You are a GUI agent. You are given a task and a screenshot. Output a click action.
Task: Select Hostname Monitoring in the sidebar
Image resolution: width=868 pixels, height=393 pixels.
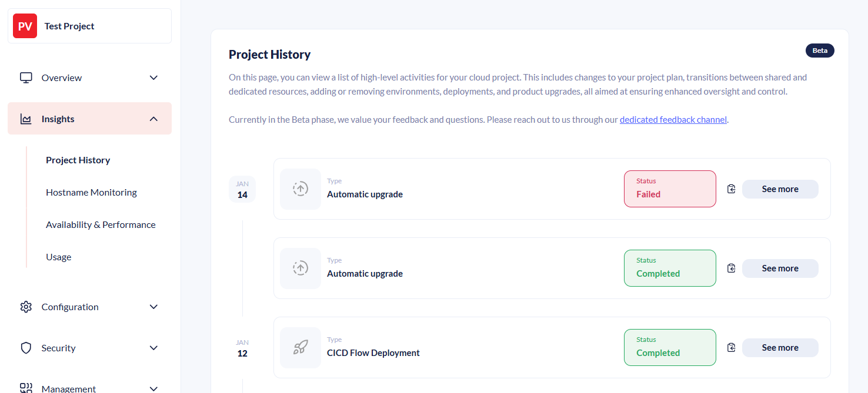pyautogui.click(x=91, y=192)
